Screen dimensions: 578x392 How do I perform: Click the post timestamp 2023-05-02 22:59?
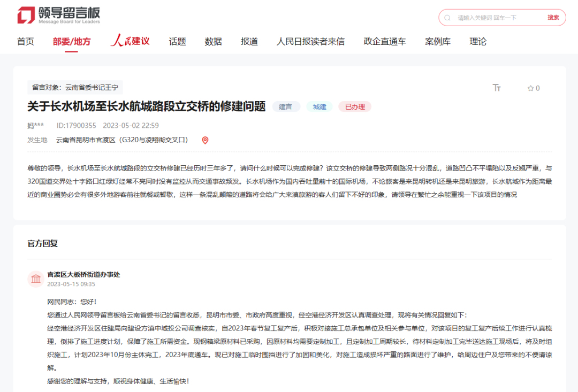(131, 126)
